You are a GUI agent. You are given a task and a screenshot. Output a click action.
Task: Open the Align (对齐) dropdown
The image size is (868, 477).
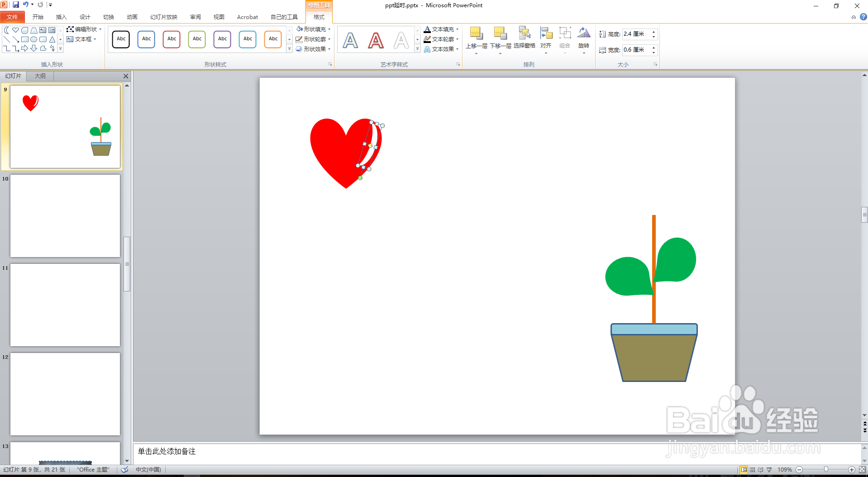coord(546,40)
